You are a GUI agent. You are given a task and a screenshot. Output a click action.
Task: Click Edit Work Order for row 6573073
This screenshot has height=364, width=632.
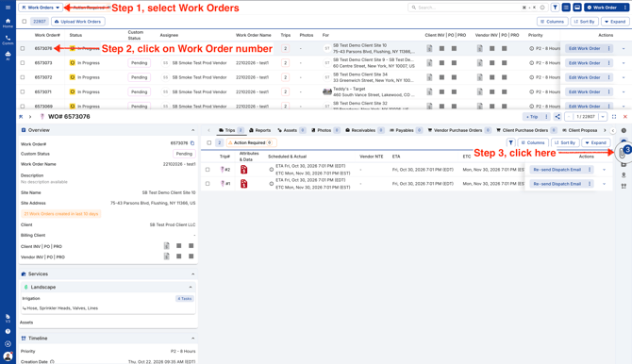(585, 63)
